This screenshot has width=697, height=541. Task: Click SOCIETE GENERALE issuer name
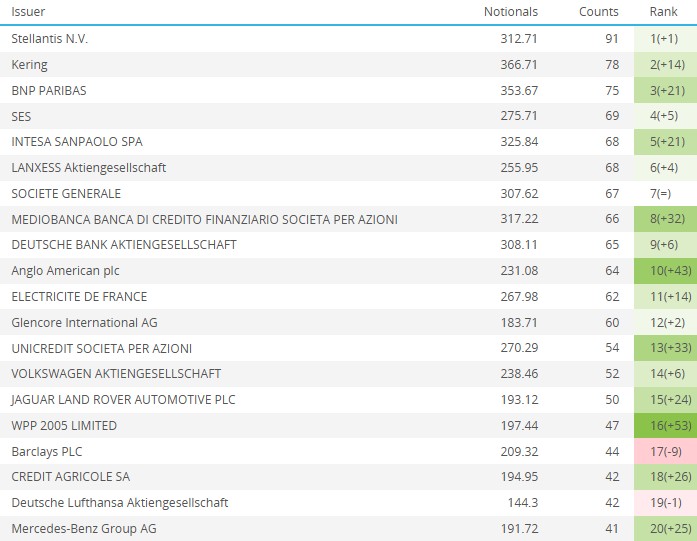pos(66,194)
